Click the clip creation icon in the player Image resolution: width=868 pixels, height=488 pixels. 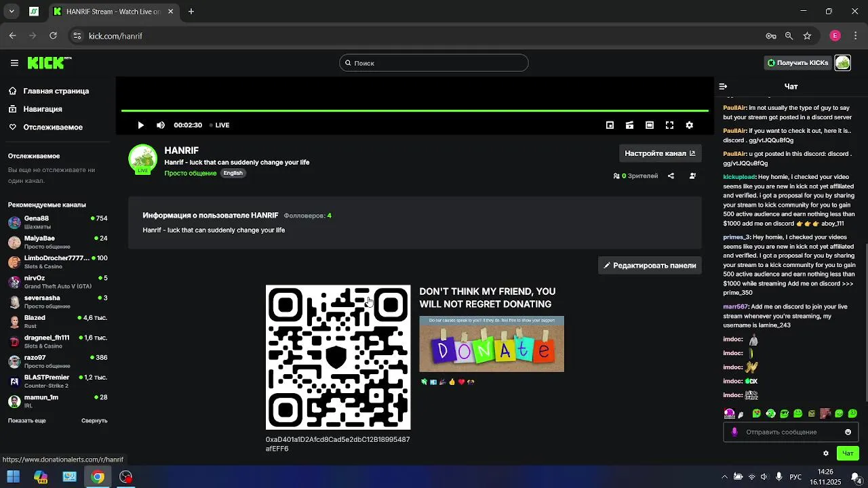pos(629,125)
